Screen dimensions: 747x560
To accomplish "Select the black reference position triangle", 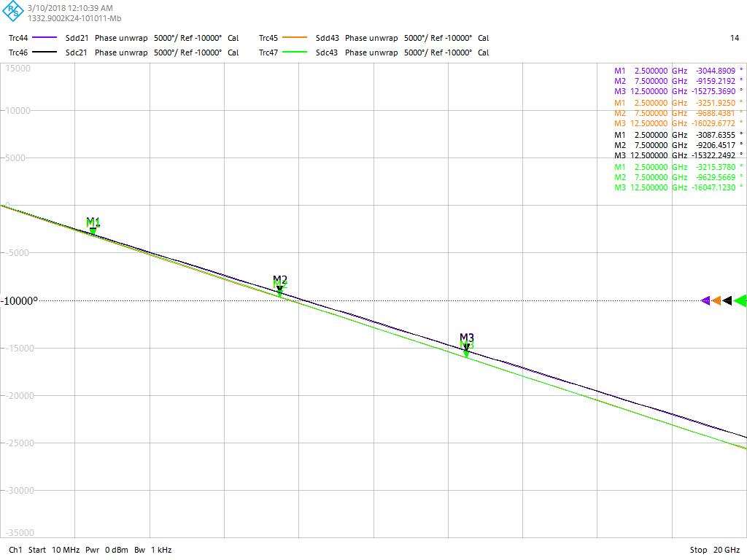I will pyautogui.click(x=727, y=300).
